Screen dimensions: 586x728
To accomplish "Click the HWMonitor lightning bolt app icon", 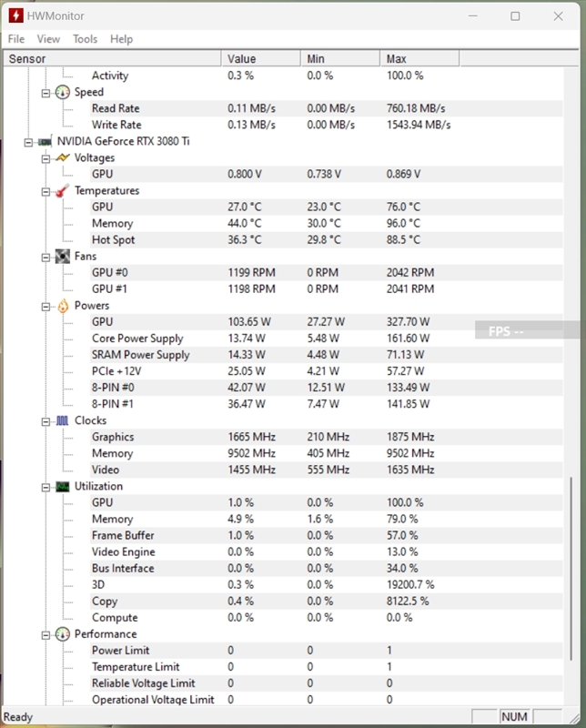I will point(15,15).
